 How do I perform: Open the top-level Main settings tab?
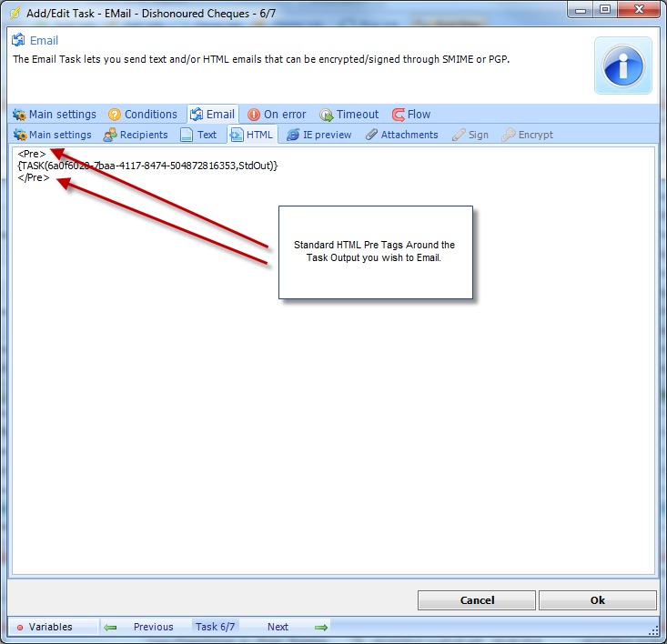click(54, 115)
